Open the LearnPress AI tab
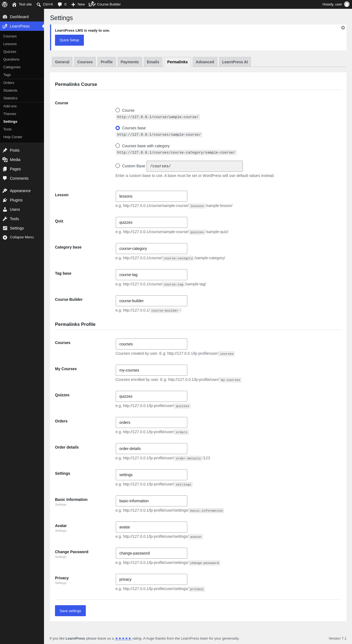The height and width of the screenshot is (644, 352). click(x=235, y=62)
